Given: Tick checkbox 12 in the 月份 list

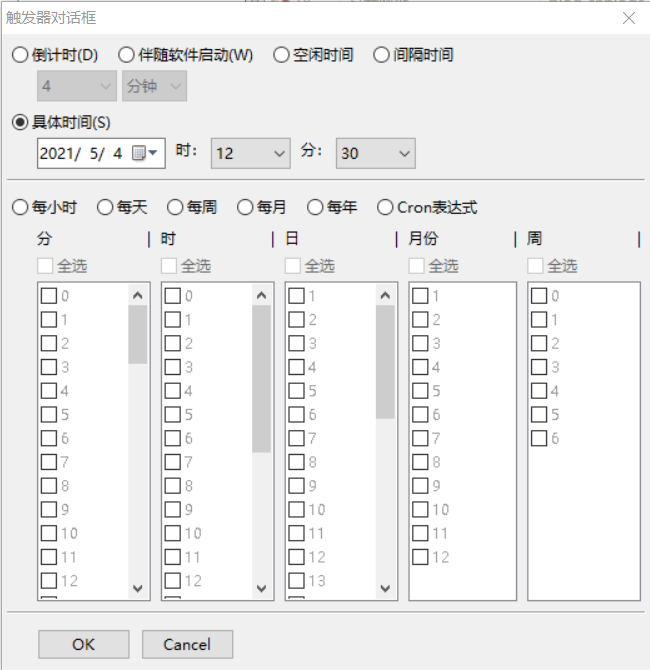Looking at the screenshot, I should 420,557.
